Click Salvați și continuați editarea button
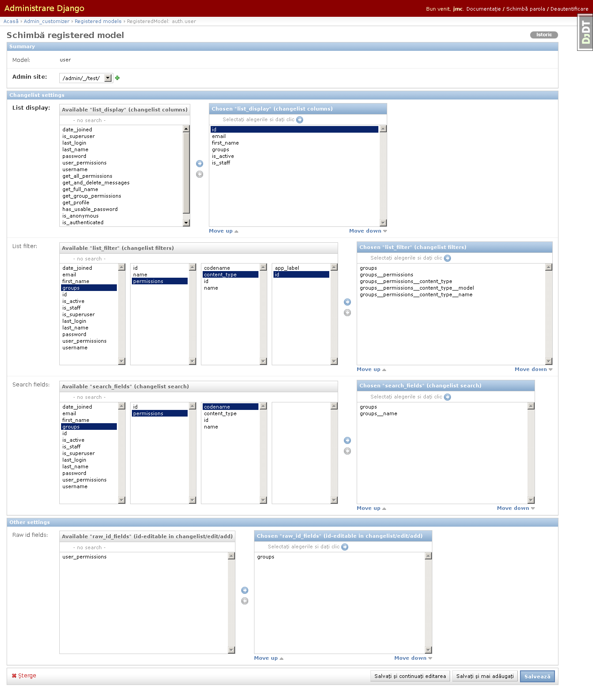This screenshot has height=700, width=593. (410, 676)
